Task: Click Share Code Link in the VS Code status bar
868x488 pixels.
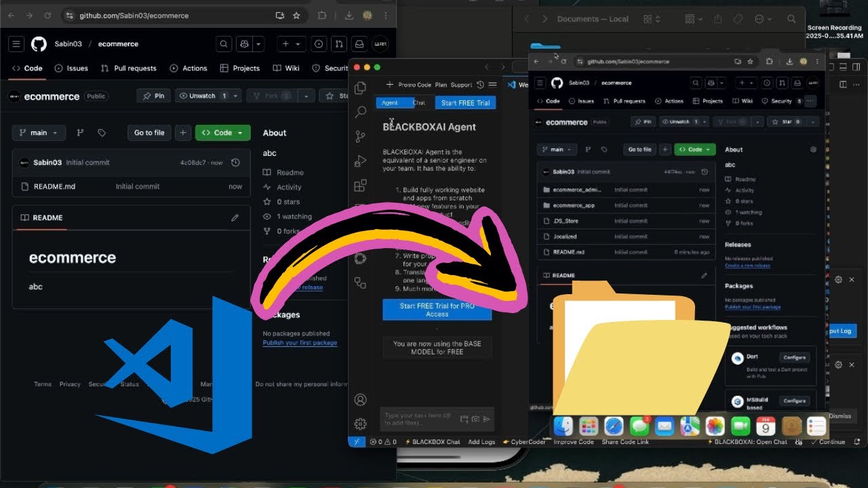Action: coord(625,442)
